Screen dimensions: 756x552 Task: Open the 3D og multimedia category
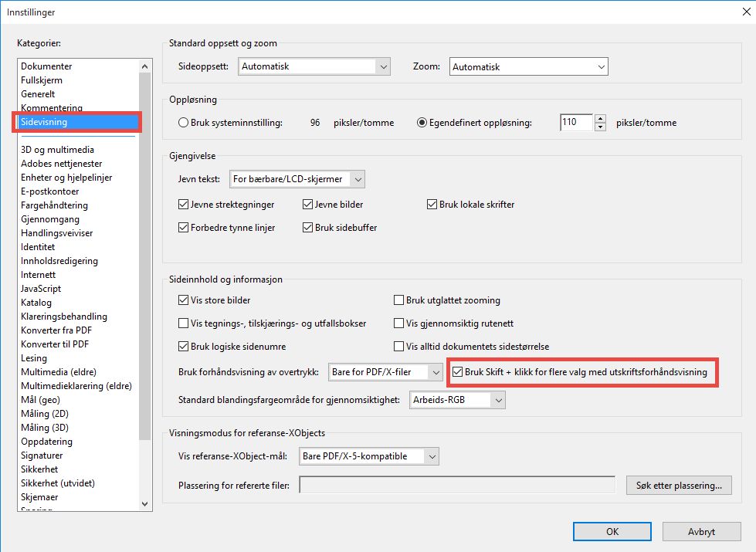57,150
